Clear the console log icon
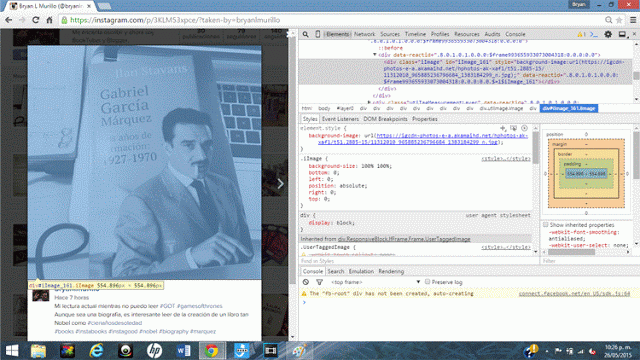The height and width of the screenshot is (360, 640). pyautogui.click(x=306, y=282)
